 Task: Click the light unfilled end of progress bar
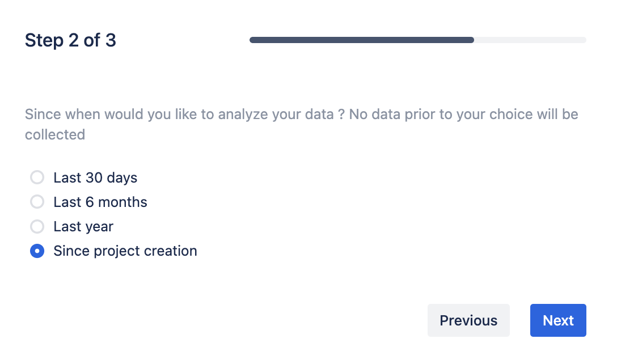pyautogui.click(x=531, y=40)
